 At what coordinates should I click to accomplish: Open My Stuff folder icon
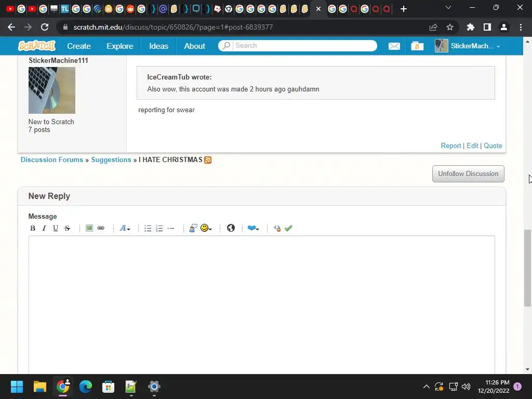click(x=417, y=46)
